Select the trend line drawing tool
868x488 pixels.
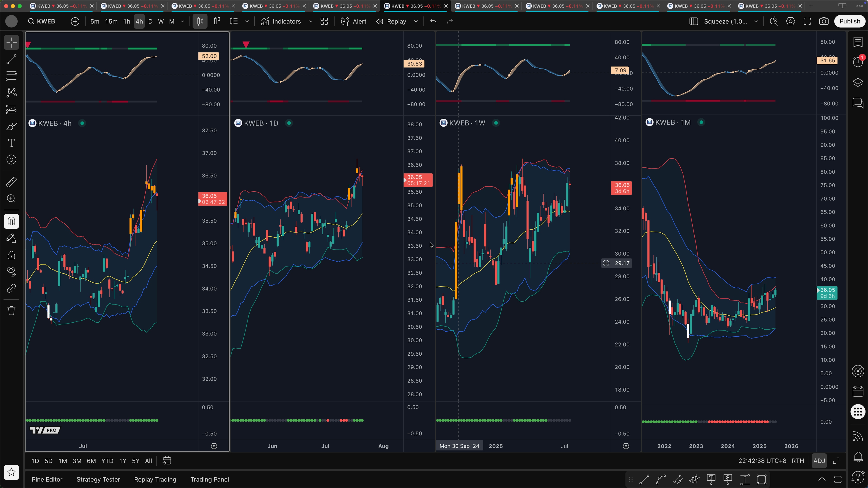click(12, 59)
